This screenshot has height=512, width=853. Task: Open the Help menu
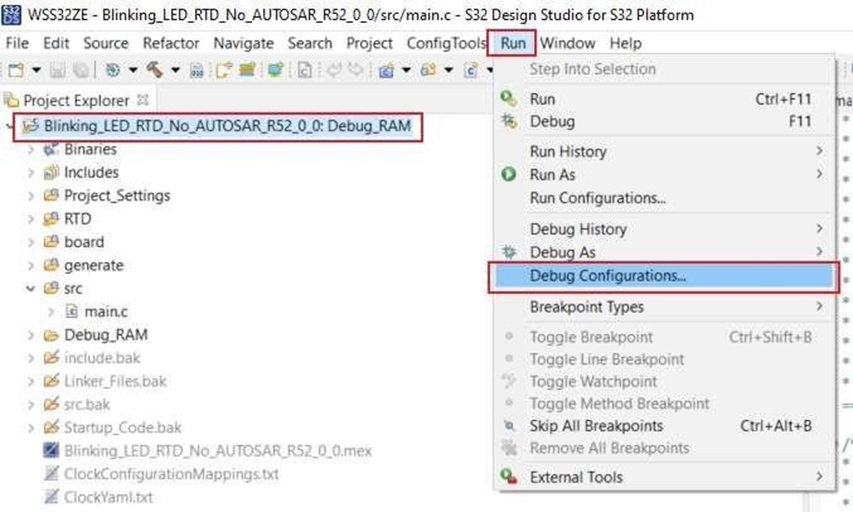(625, 43)
